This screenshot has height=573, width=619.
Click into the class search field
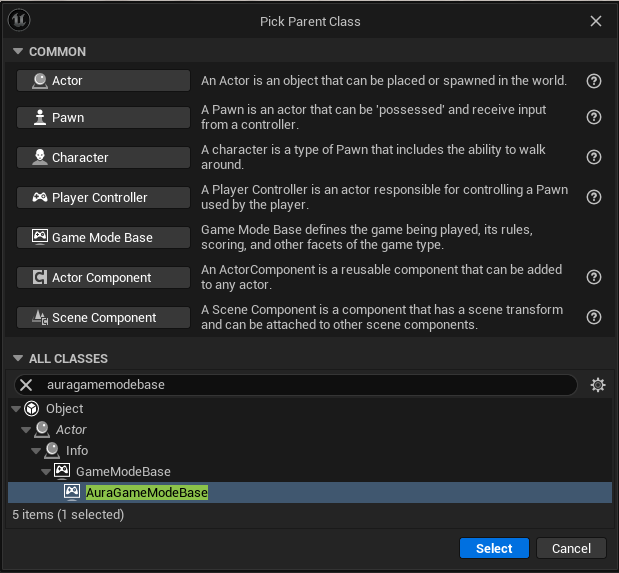(300, 385)
